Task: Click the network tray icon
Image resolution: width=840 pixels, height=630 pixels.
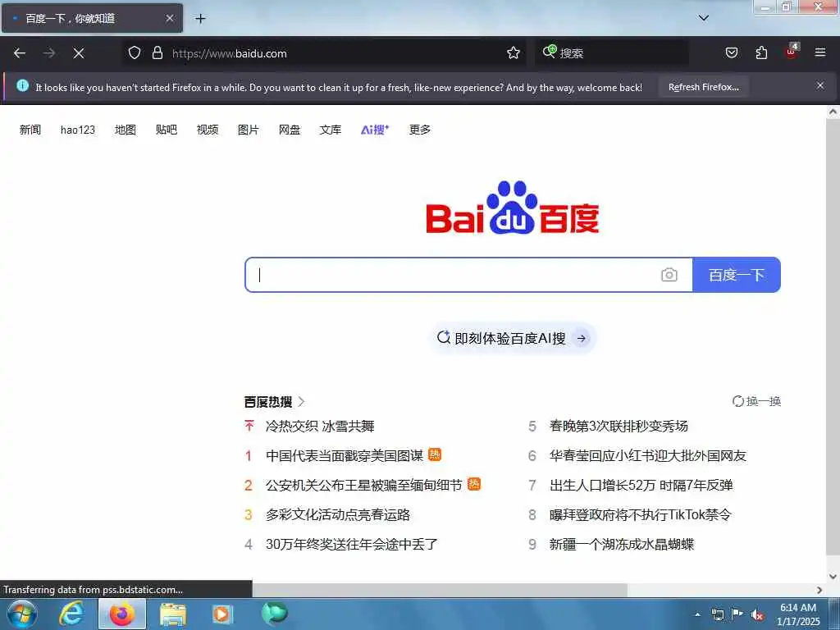Action: (x=718, y=614)
